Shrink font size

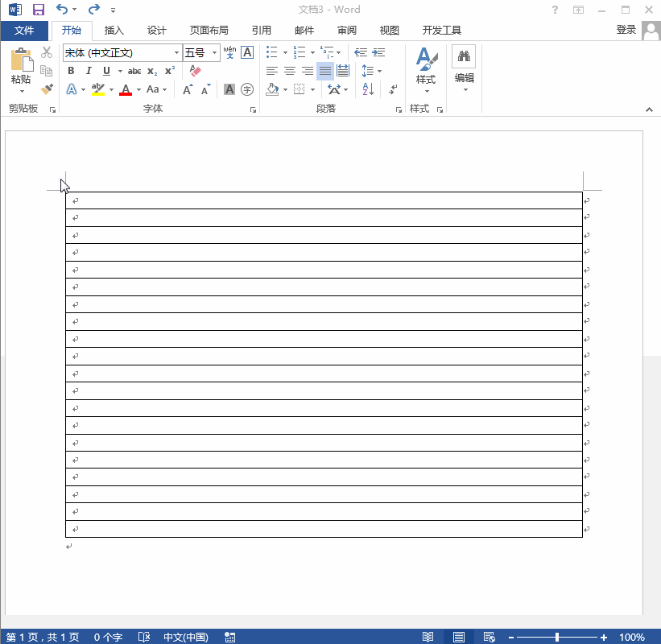click(205, 89)
